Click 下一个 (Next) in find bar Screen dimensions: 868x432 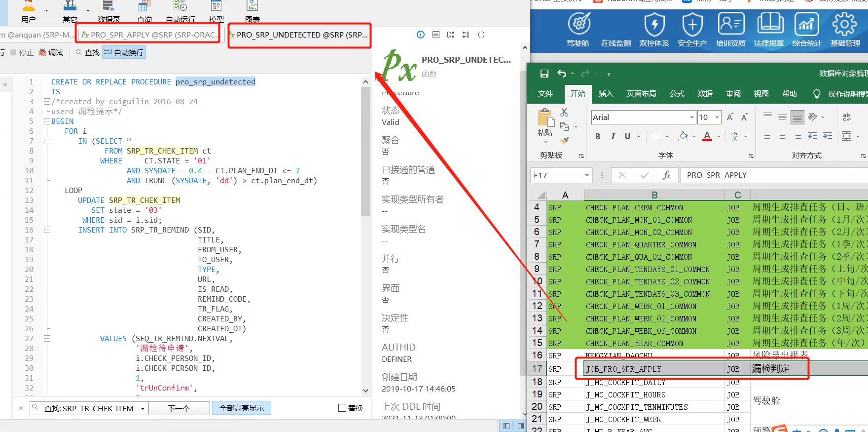(x=179, y=408)
